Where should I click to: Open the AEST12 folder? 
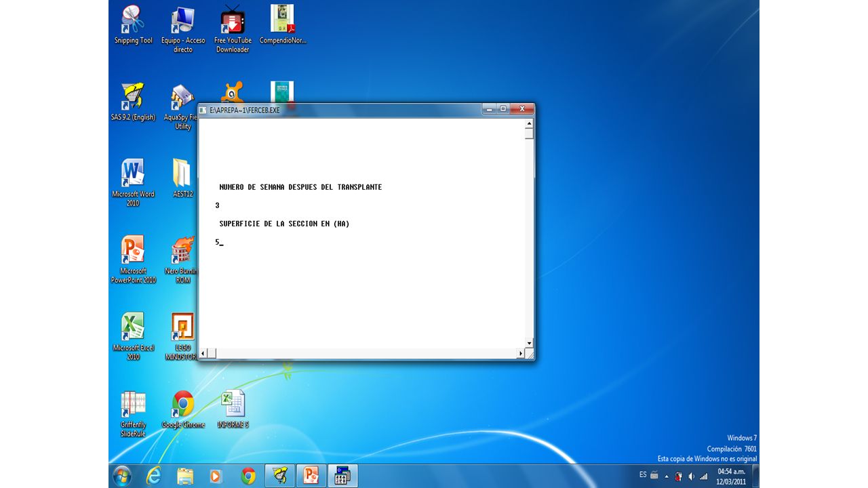click(x=182, y=178)
